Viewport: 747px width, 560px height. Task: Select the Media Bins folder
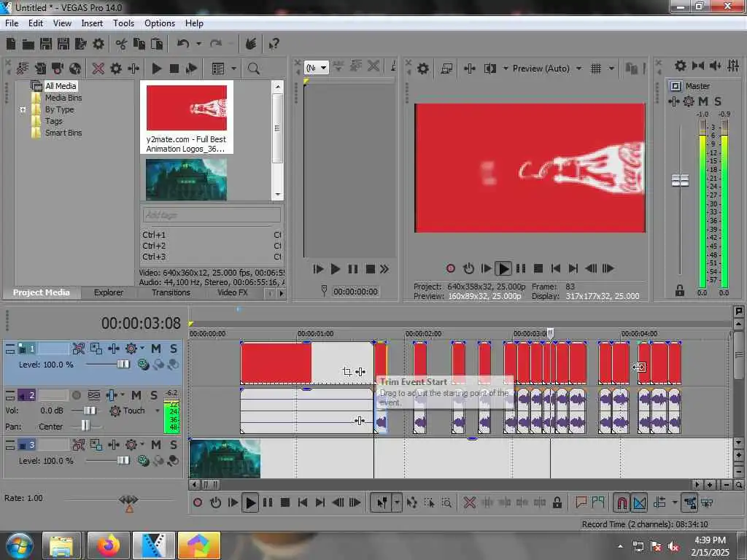coord(63,98)
